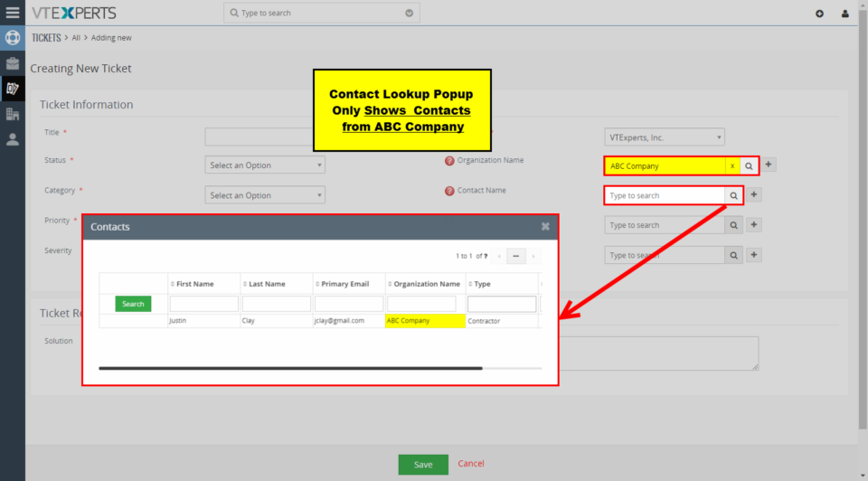The width and height of the screenshot is (868, 481).
Task: Open the Status dropdown
Action: (265, 165)
